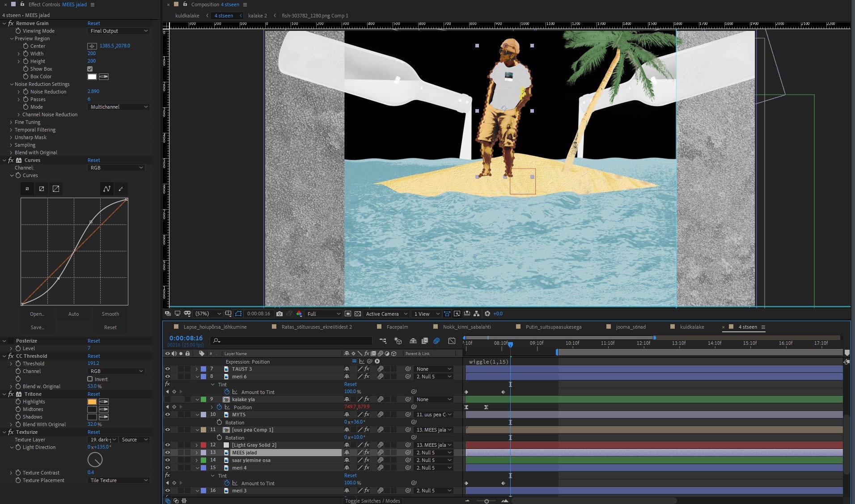Click the Show Channel color icon

pyautogui.click(x=299, y=314)
